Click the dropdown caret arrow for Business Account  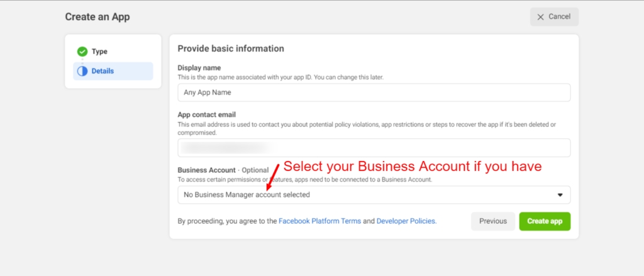pyautogui.click(x=560, y=195)
